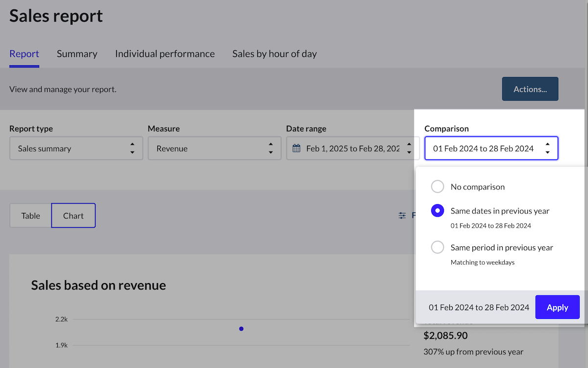Switch to Chart view
Viewport: 588px width, 368px height.
click(x=73, y=216)
